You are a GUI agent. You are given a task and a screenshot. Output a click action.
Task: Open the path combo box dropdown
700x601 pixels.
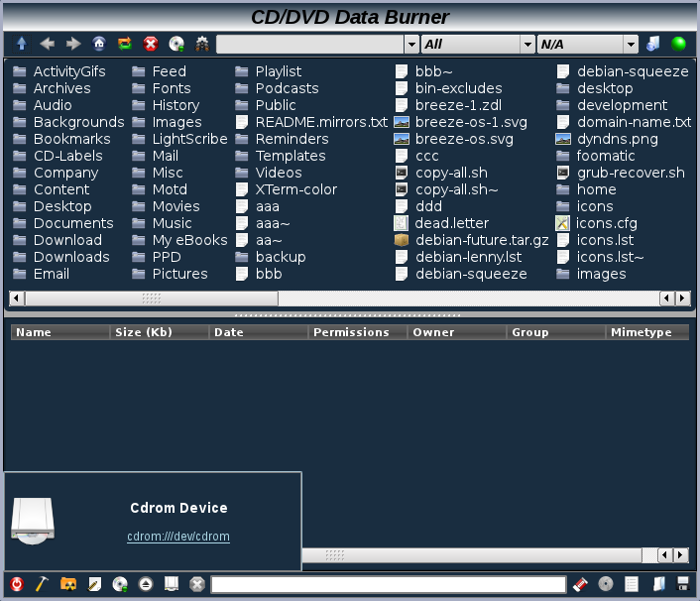pos(411,45)
